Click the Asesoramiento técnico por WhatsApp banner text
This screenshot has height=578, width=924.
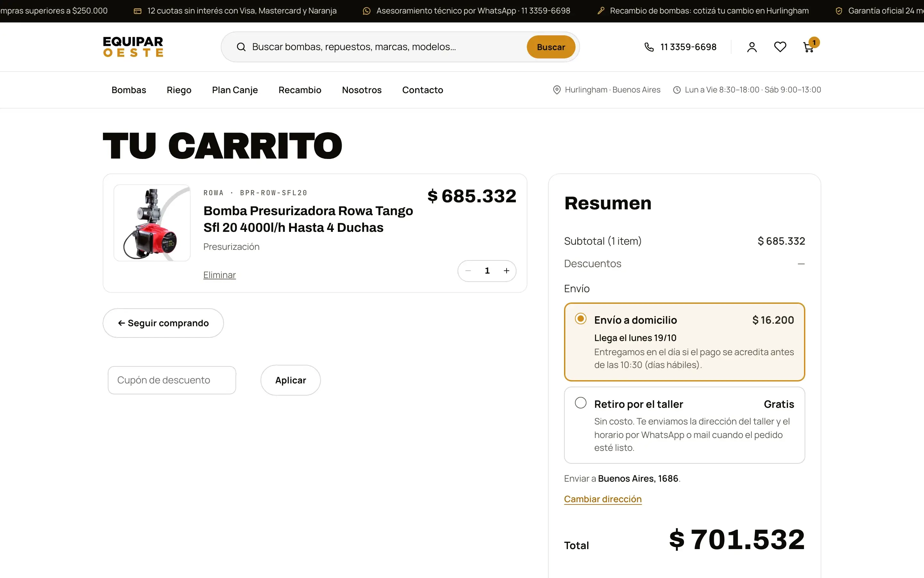point(473,11)
